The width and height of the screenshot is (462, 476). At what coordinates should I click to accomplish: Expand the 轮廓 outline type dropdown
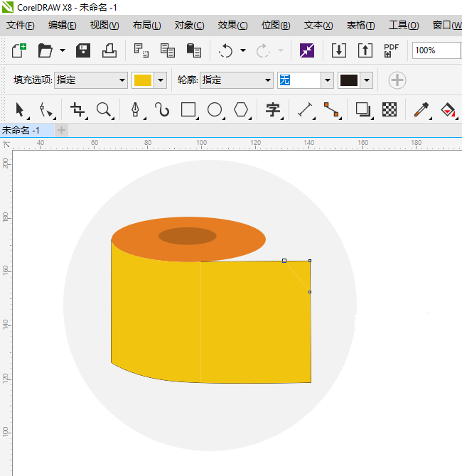[267, 80]
